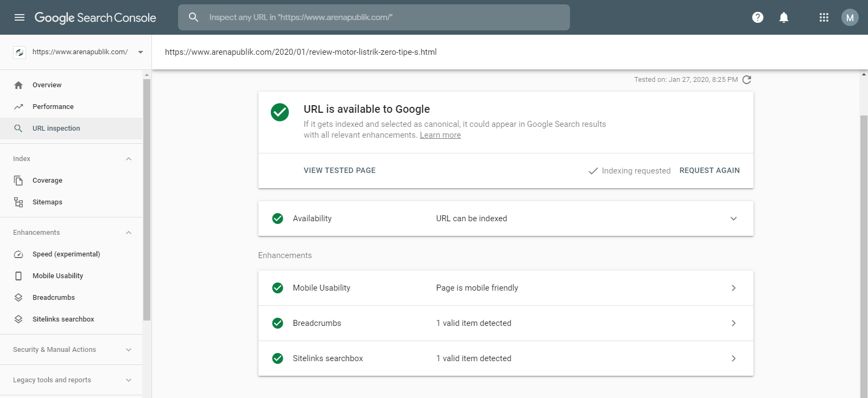Open Sitelinks searchbox details arrow in results
This screenshot has height=398, width=868.
click(x=733, y=358)
